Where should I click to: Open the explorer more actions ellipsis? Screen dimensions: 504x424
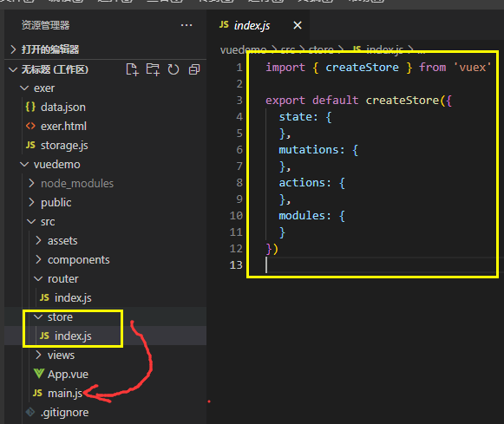(187, 25)
